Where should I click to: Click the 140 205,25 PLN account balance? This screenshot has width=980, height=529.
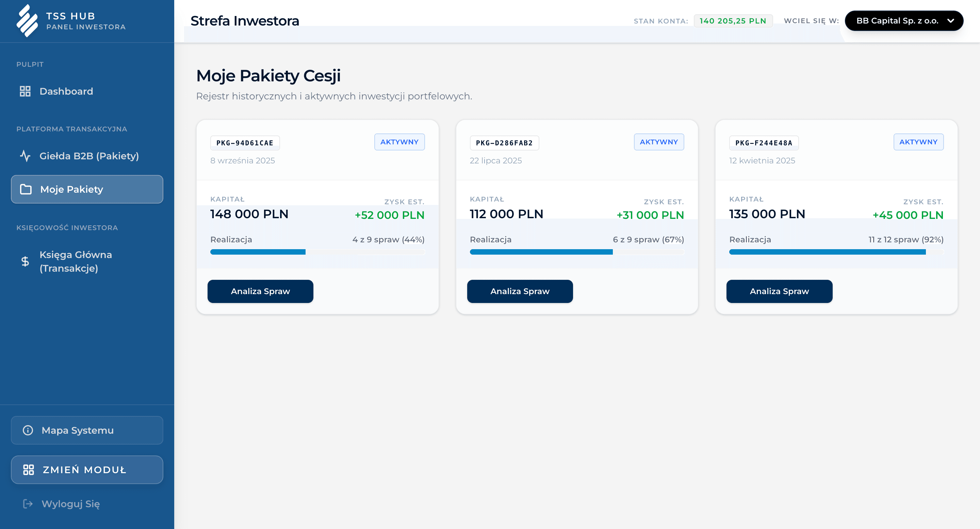(733, 21)
